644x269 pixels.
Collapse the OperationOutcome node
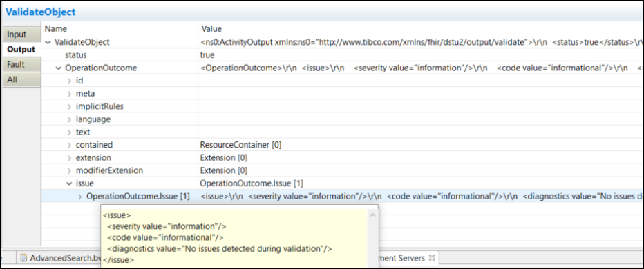59,68
